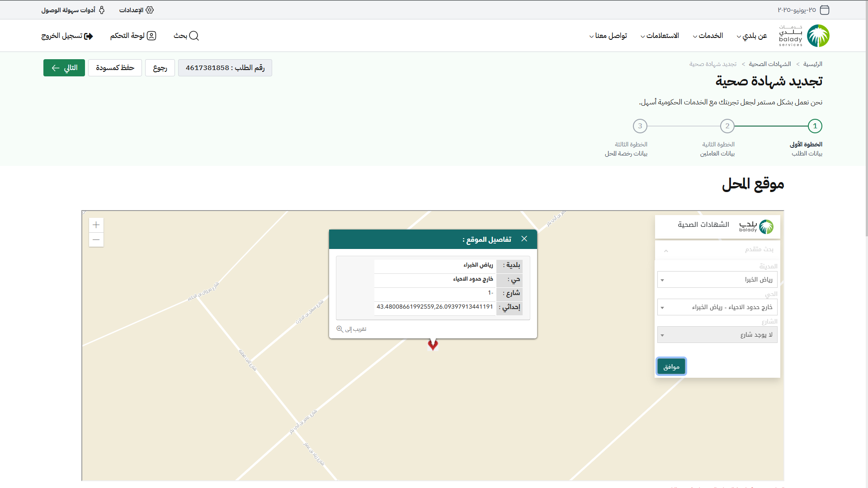Open the street dropdown لا يوجد شارع
The height and width of the screenshot is (488, 868).
pyautogui.click(x=717, y=335)
